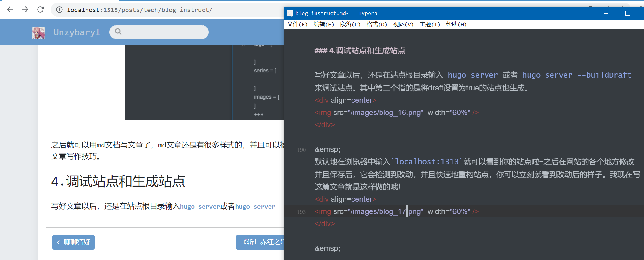This screenshot has width=644, height=260.
Task: Maximize the Typora window
Action: pos(628,13)
